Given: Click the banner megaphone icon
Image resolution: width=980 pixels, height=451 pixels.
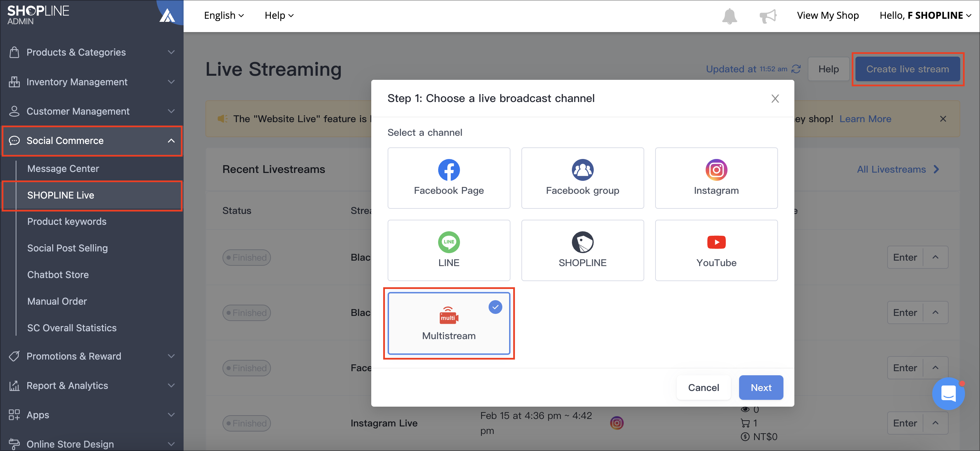Looking at the screenshot, I should (222, 119).
